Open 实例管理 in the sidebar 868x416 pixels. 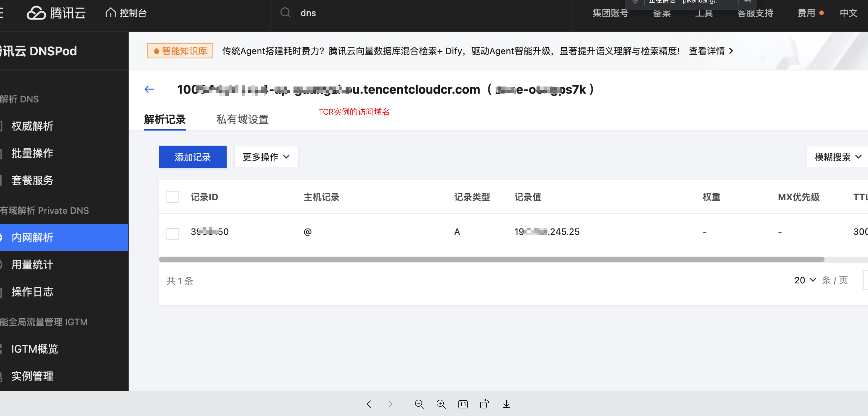32,376
